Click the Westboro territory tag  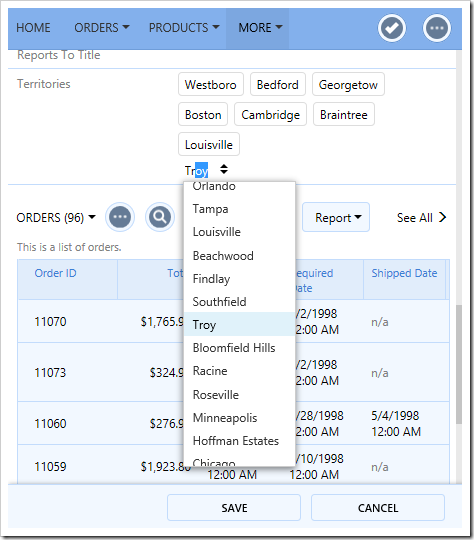point(211,84)
